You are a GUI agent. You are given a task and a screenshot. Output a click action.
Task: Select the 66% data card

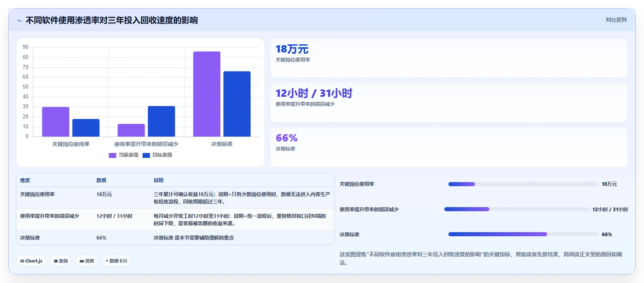(449, 147)
